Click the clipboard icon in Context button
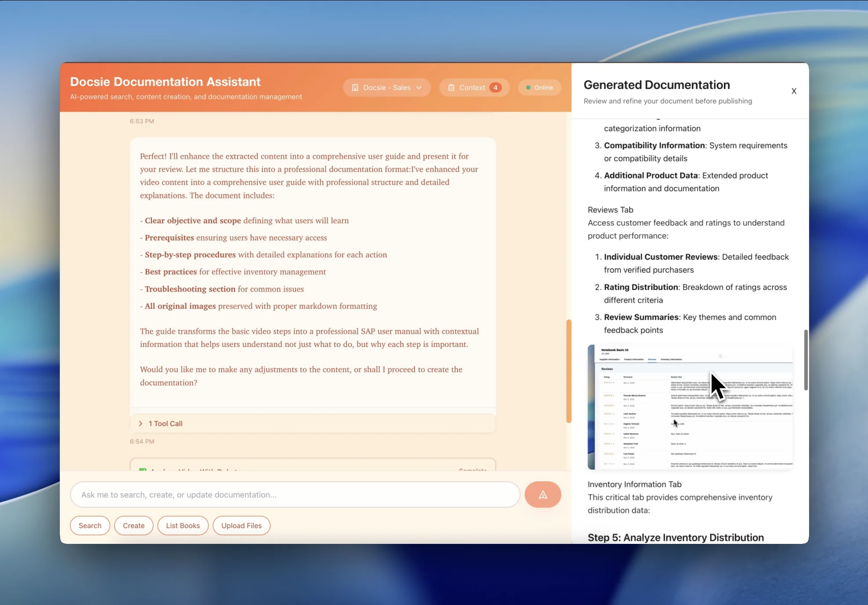 click(451, 87)
